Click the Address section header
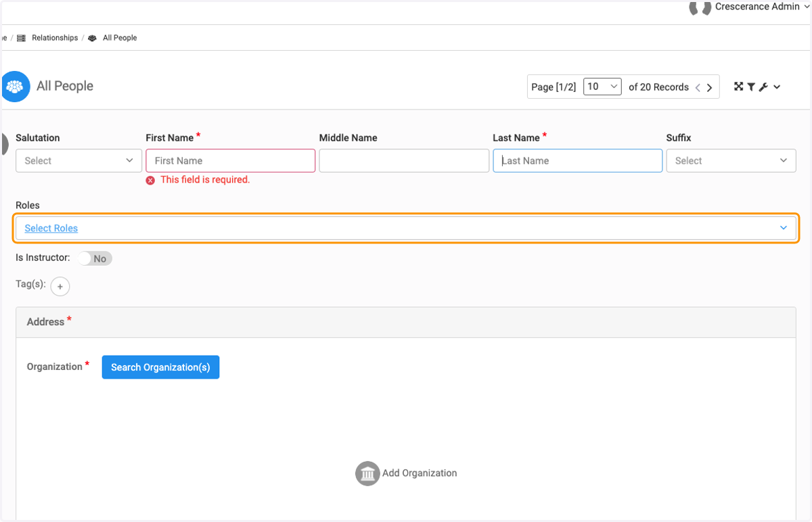 [406, 323]
